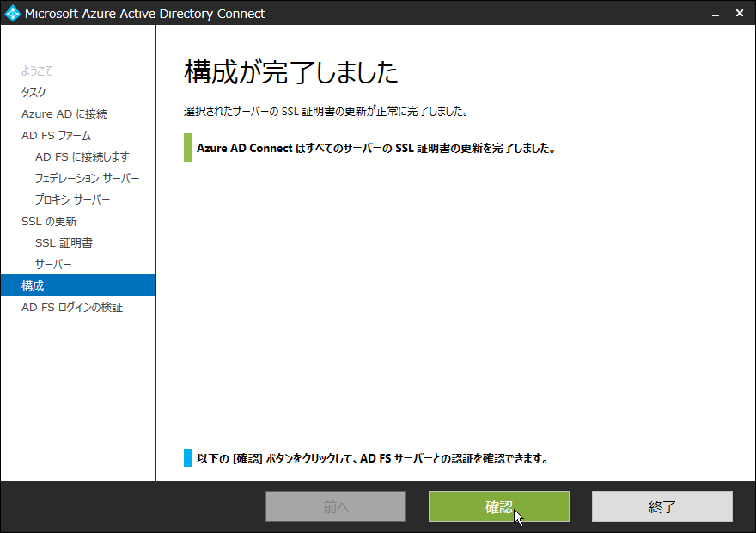Image resolution: width=756 pixels, height=533 pixels.
Task: Select プロキシ サーバー step
Action: coord(72,199)
